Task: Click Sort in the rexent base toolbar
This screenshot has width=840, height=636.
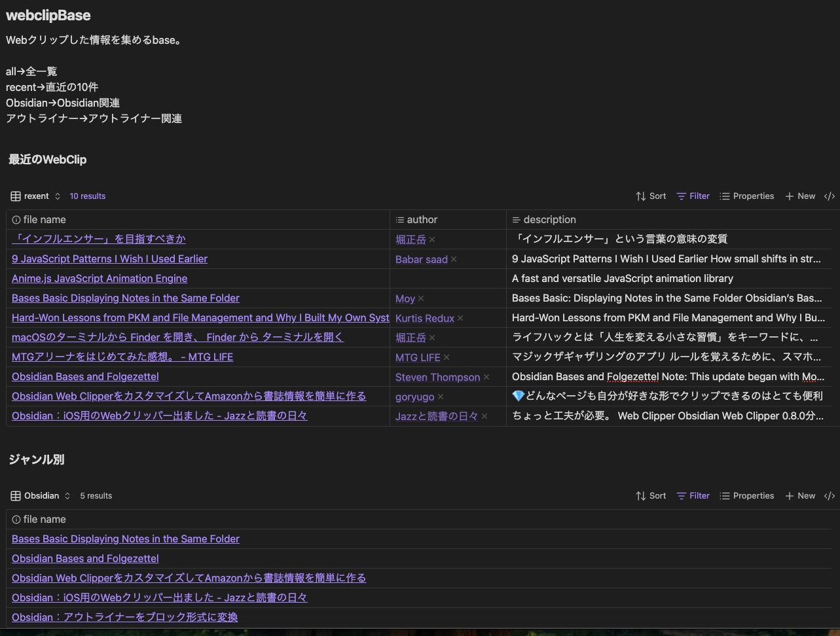Action: tap(651, 196)
